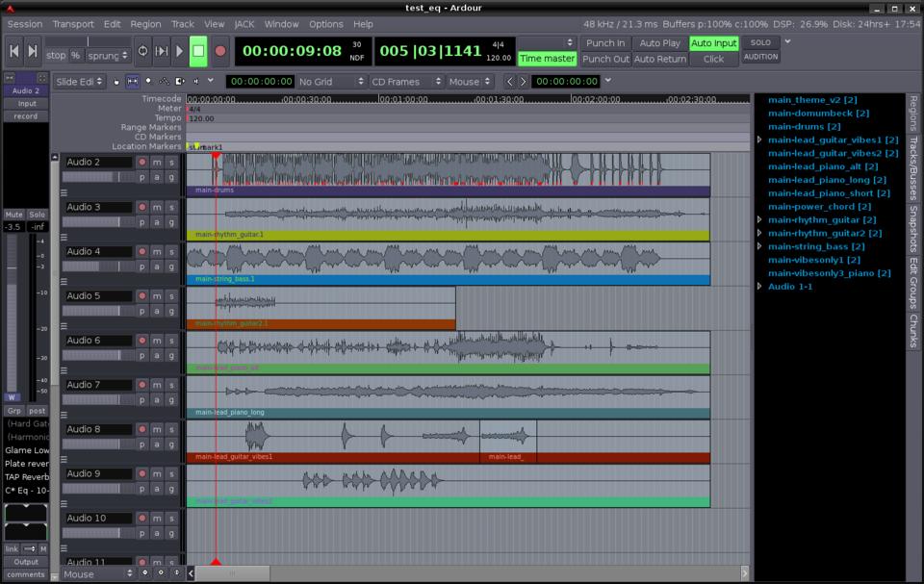Image resolution: width=924 pixels, height=584 pixels.
Task: Click the play selection icon
Action: pos(162,51)
